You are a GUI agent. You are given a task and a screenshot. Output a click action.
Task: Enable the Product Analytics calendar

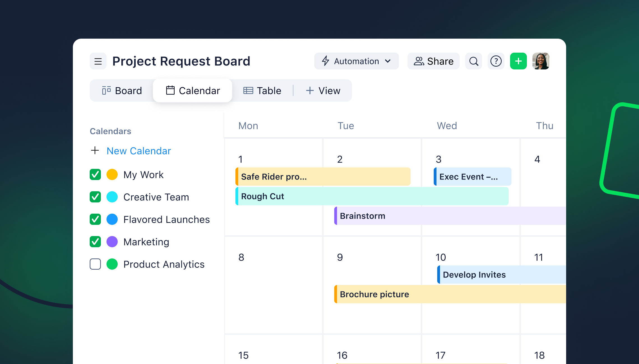(95, 264)
